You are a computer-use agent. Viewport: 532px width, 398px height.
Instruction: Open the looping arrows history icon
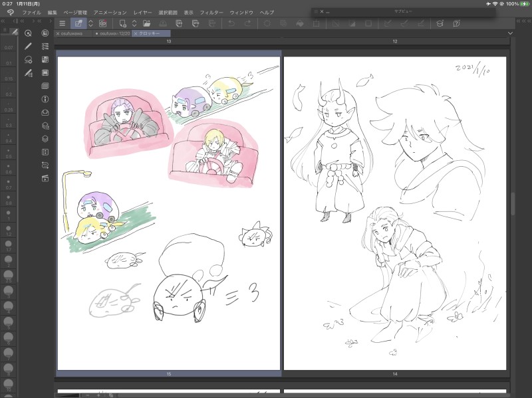45,165
